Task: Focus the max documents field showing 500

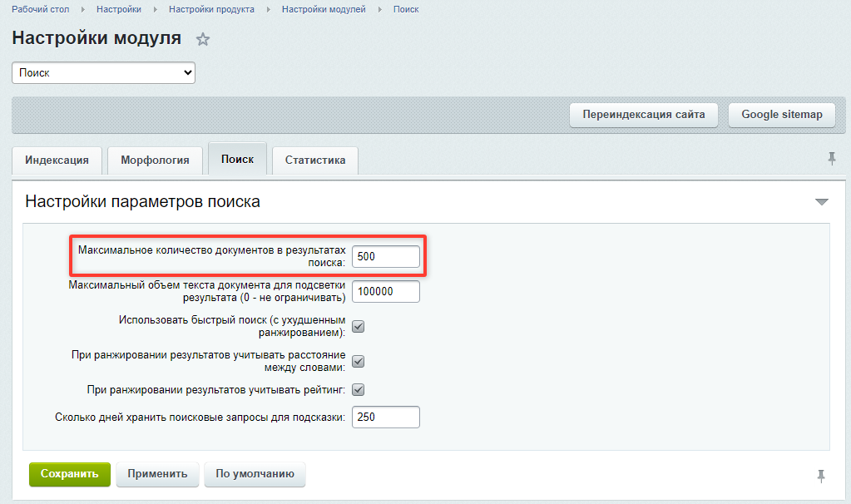Action: [x=386, y=256]
